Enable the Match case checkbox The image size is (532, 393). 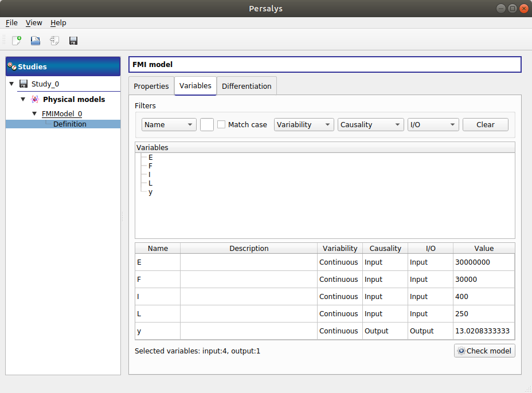[x=221, y=124]
